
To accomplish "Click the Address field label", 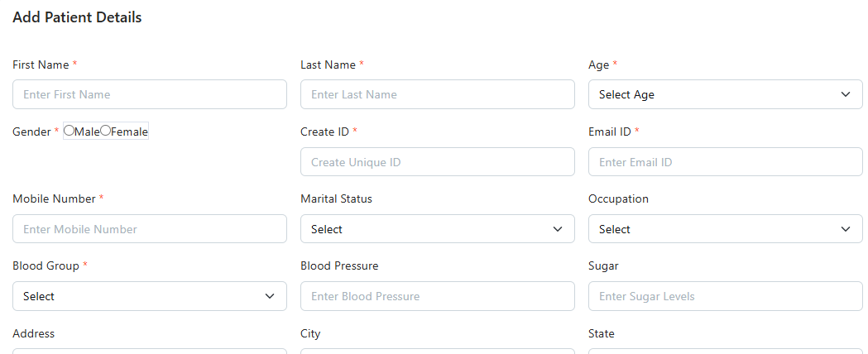I will 34,333.
